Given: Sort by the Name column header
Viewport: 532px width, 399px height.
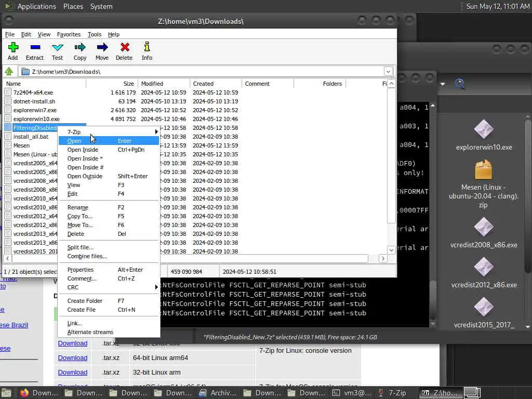Looking at the screenshot, I should pyautogui.click(x=45, y=84).
